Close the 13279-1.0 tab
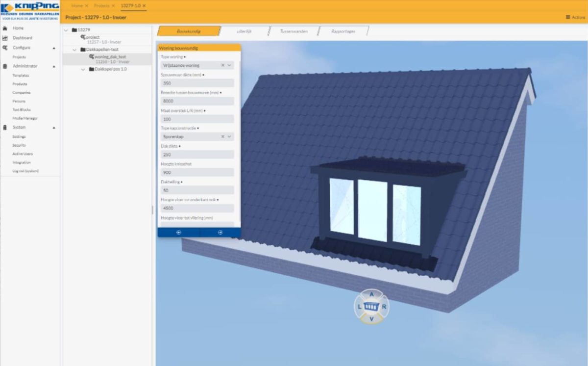The image size is (588, 366). tap(144, 5)
